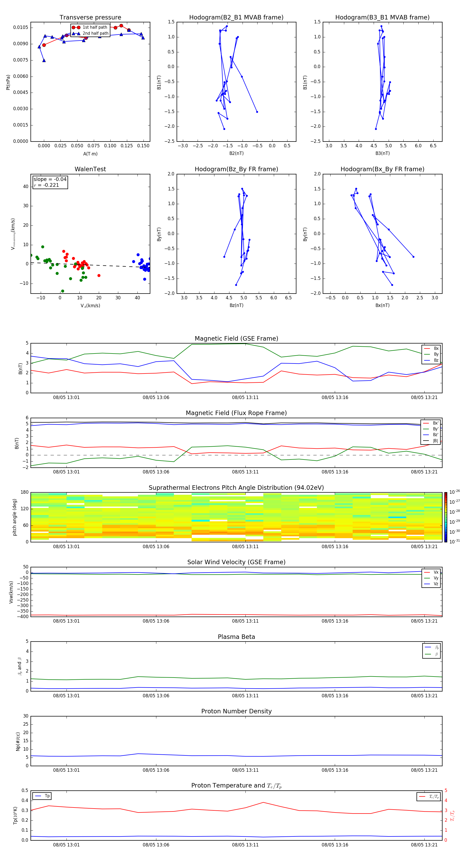473x868 pixels.
Task: Click the Vz legend entry in velocity panel
Action: coord(431,584)
